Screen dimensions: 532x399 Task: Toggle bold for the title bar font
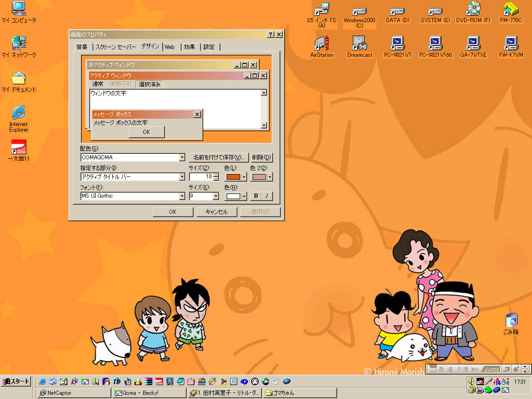click(256, 196)
